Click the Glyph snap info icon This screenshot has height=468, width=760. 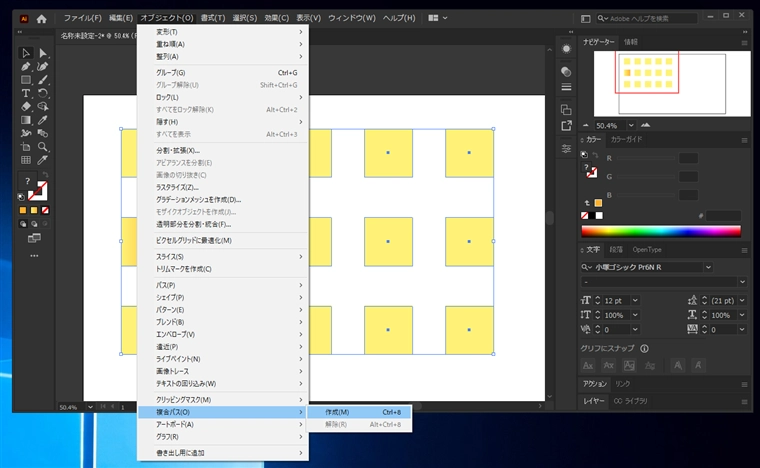click(x=645, y=348)
